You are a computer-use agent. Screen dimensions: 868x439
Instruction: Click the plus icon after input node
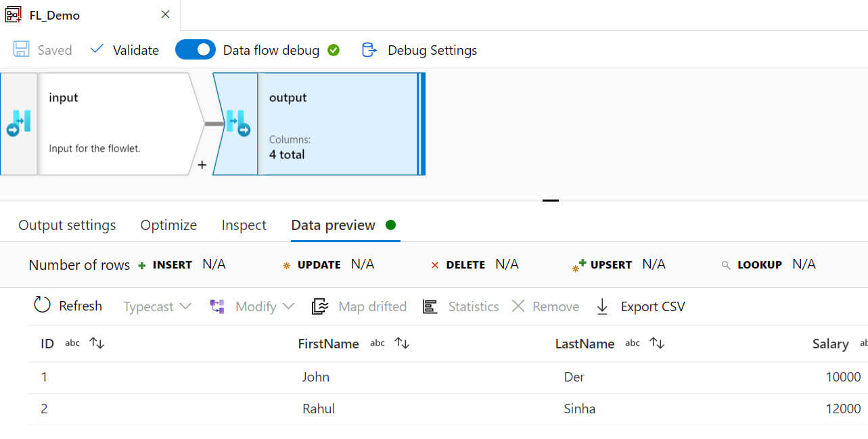(202, 164)
